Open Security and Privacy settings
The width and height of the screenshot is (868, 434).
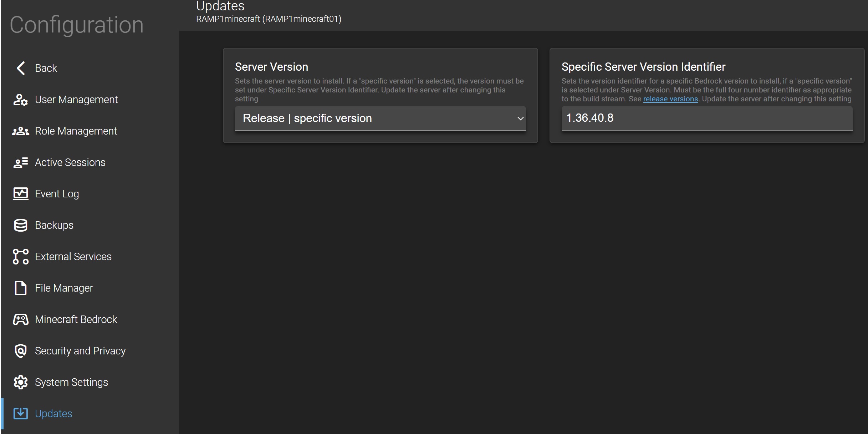coord(80,351)
